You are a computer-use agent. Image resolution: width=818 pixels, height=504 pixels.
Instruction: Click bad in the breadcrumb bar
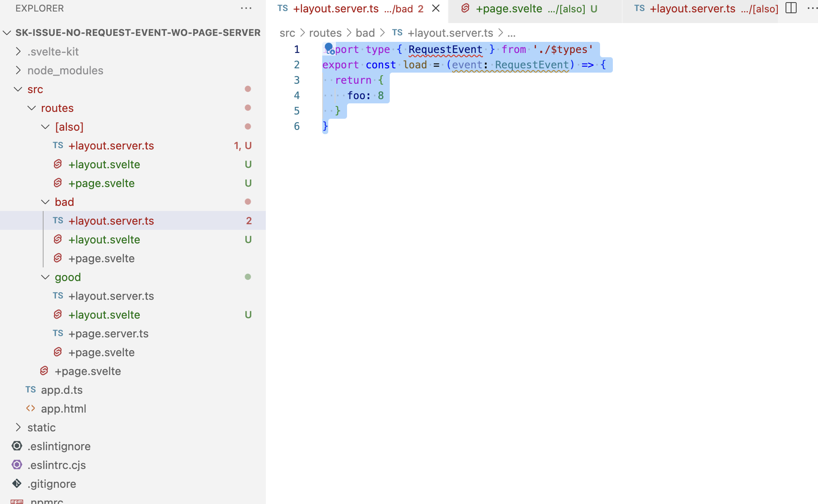[x=365, y=32]
